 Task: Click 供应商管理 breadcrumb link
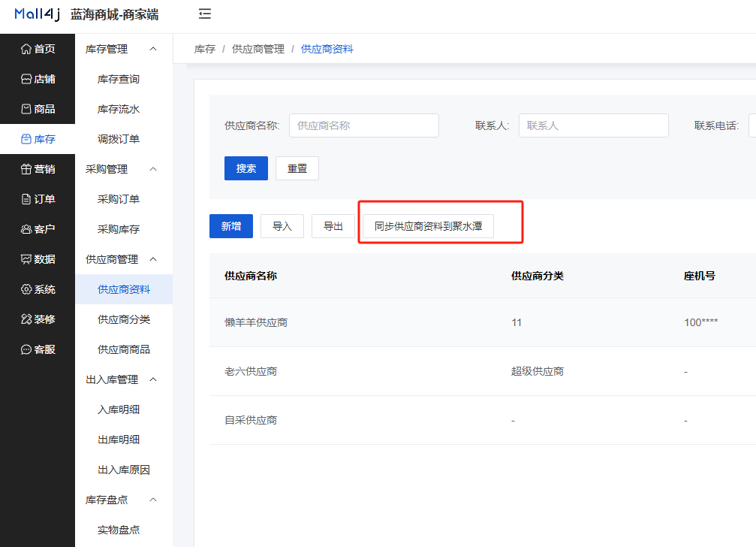click(x=258, y=49)
